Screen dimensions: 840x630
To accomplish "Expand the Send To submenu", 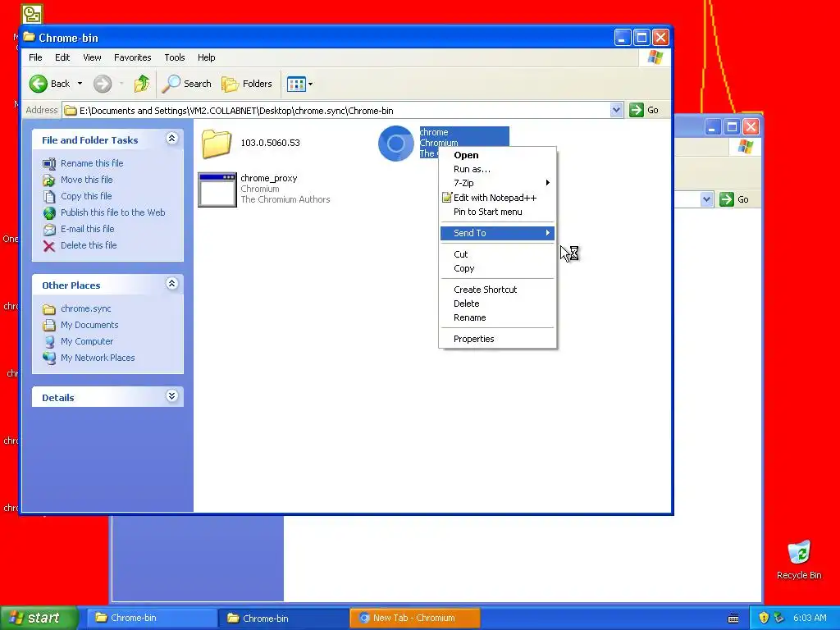I will (497, 233).
